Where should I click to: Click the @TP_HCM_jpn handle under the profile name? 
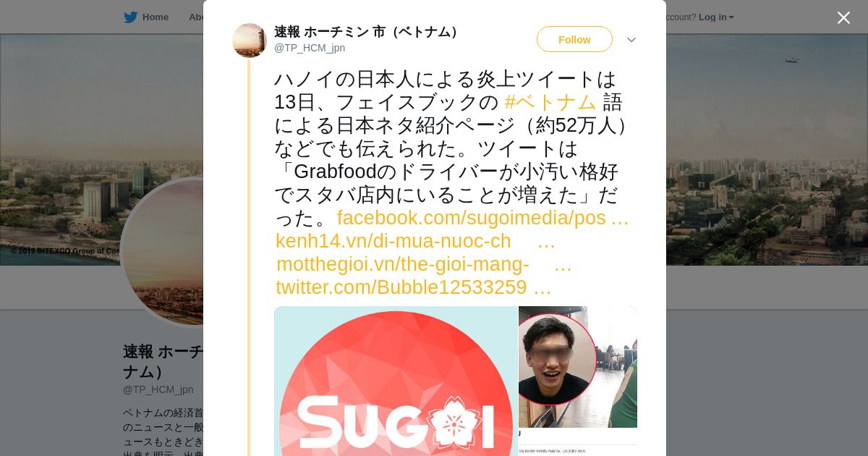(x=158, y=389)
